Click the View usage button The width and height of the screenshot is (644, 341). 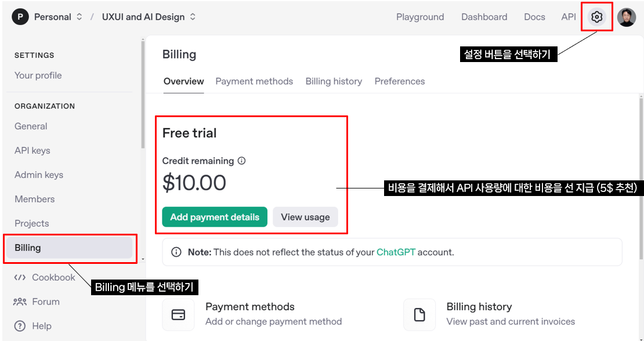(305, 217)
